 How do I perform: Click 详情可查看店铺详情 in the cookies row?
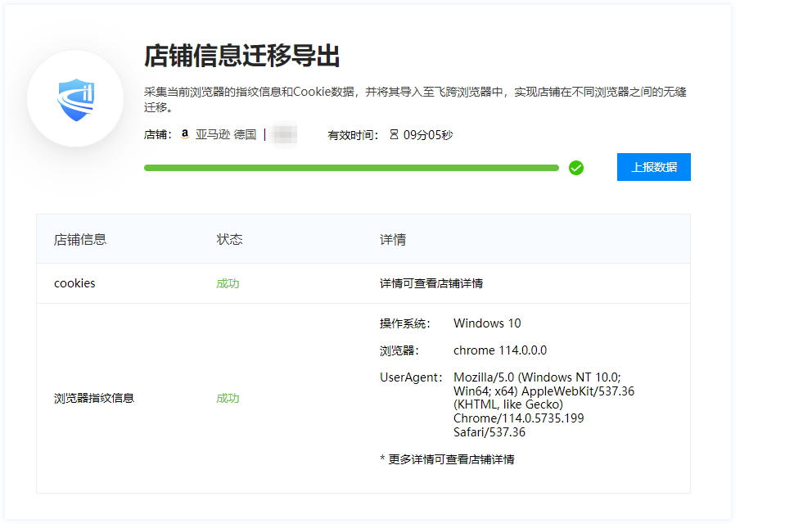[x=431, y=283]
